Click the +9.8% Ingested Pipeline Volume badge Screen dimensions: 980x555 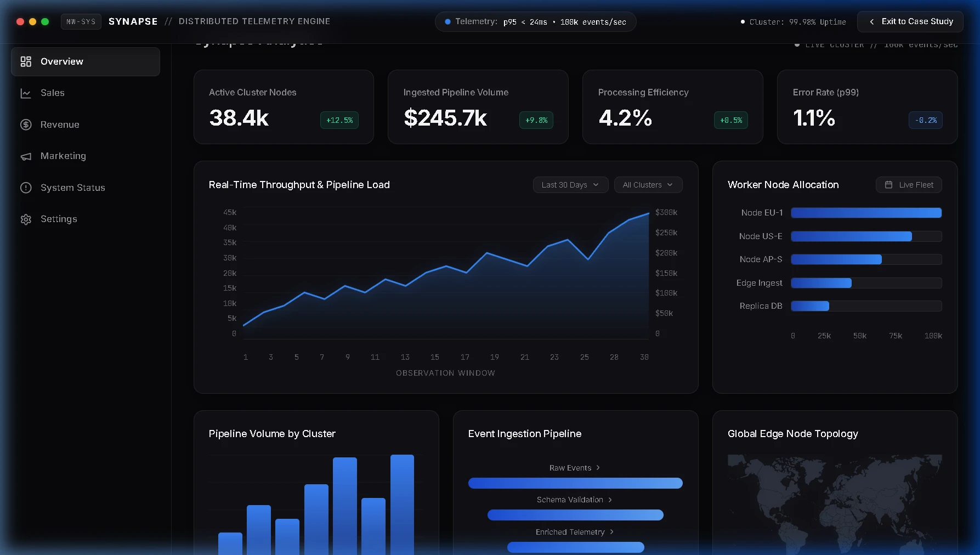click(536, 120)
